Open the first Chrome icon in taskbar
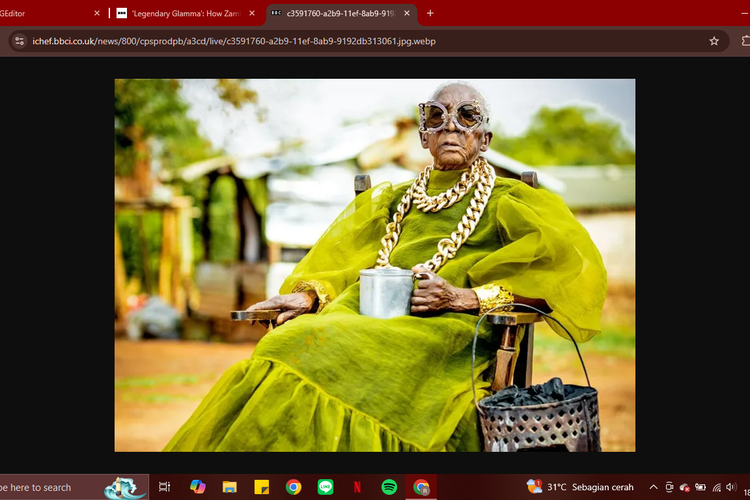750x500 pixels. click(293, 487)
